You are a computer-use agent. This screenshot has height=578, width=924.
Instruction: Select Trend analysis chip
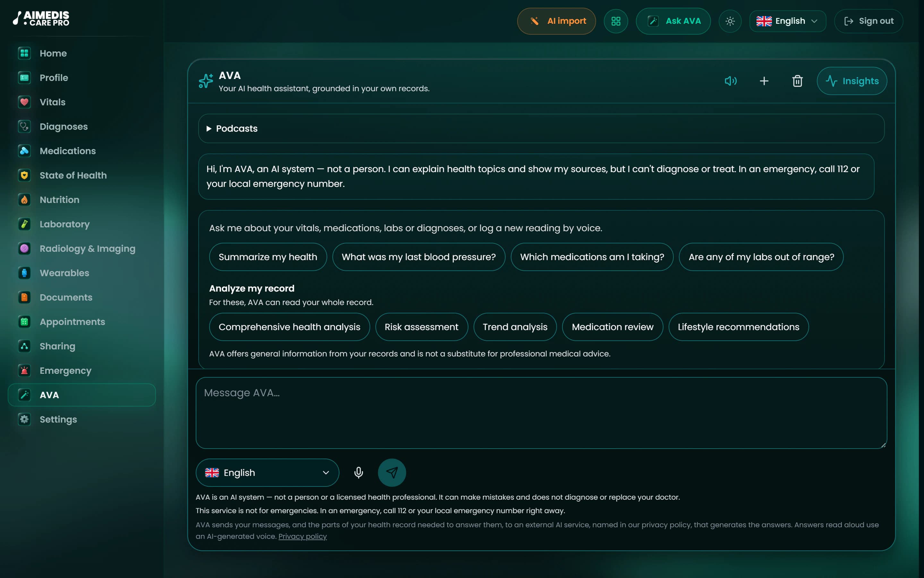click(515, 327)
